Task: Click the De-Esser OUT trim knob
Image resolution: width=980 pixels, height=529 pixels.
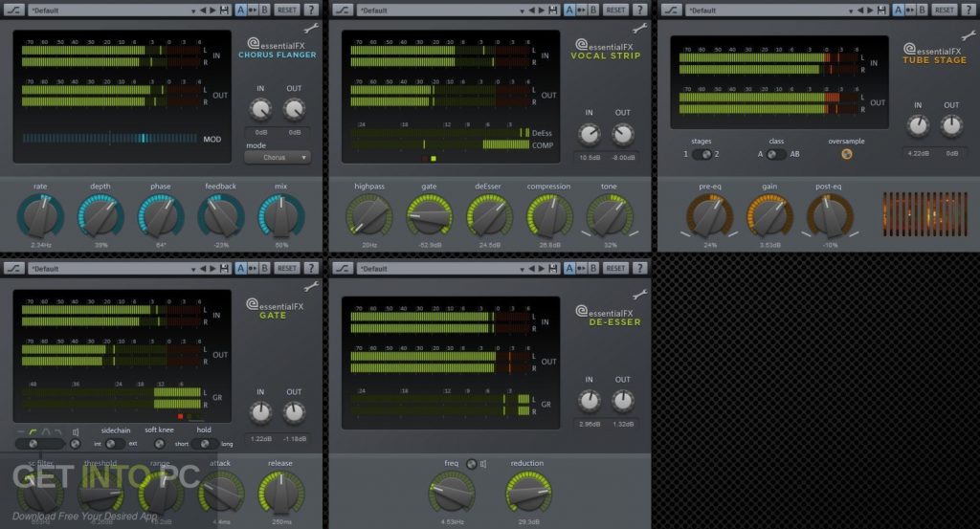Action: point(622,401)
